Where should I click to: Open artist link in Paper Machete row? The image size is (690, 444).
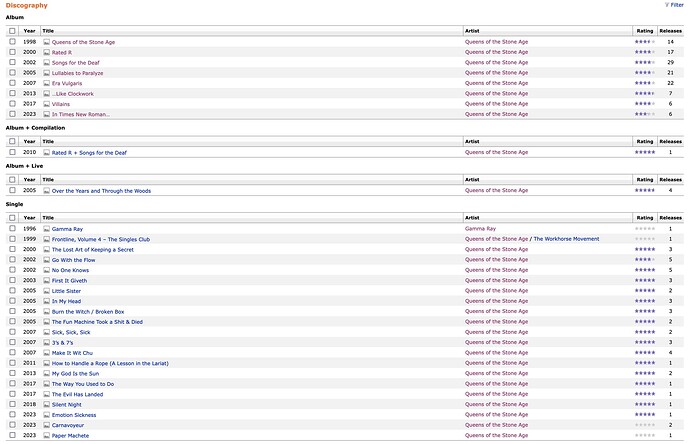coord(496,435)
